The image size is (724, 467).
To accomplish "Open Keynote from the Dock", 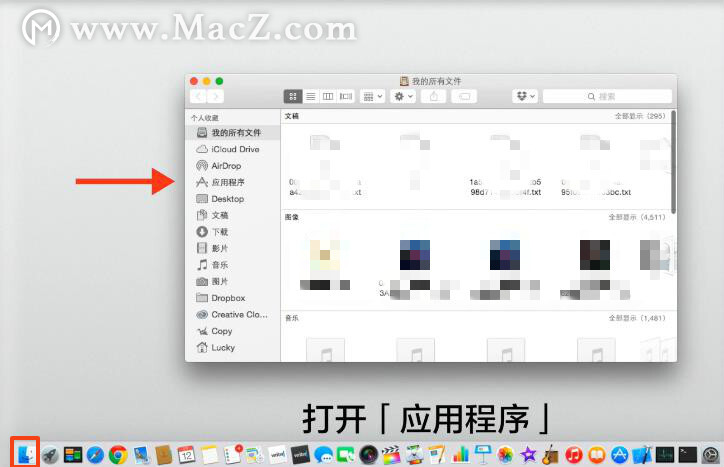I will click(483, 455).
